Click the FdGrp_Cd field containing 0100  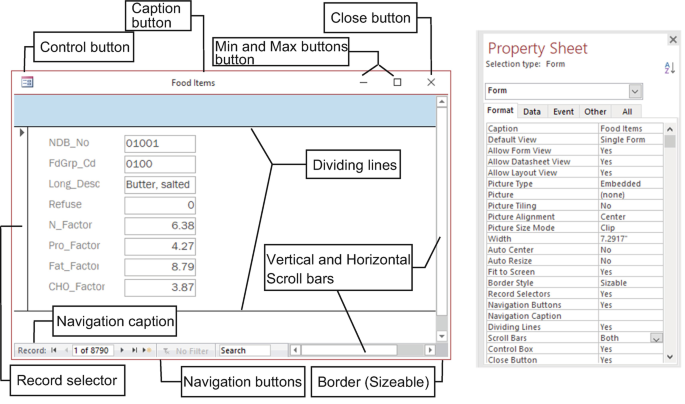(160, 164)
